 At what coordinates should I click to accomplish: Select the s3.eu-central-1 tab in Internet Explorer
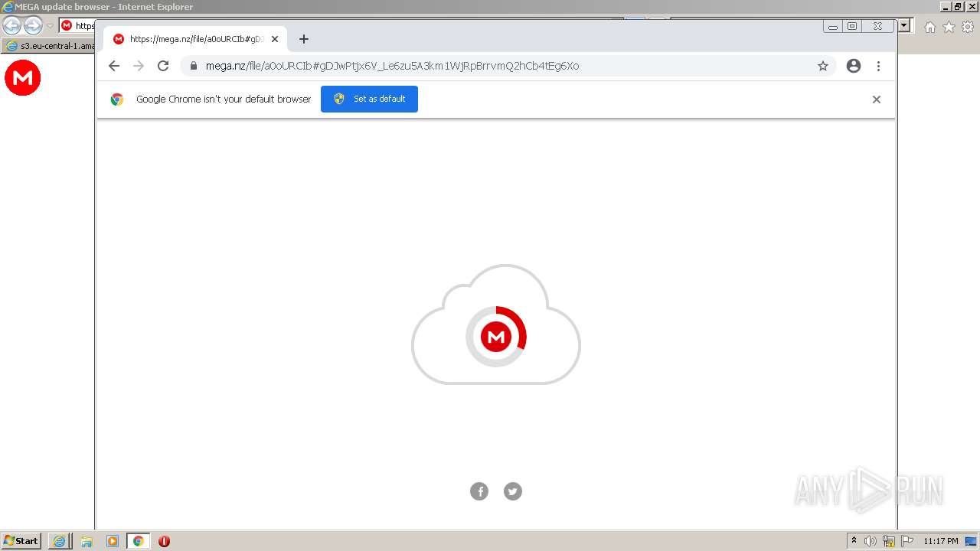49,46
